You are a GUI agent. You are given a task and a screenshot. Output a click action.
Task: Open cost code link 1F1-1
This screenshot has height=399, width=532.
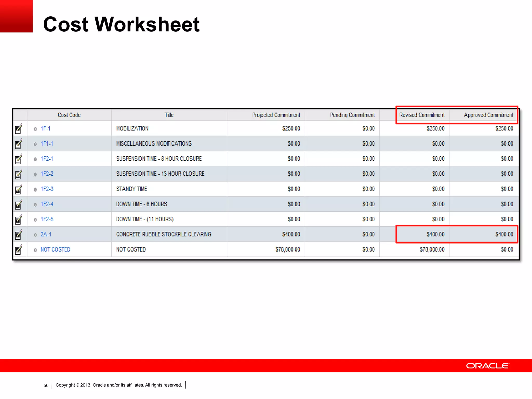(x=47, y=144)
